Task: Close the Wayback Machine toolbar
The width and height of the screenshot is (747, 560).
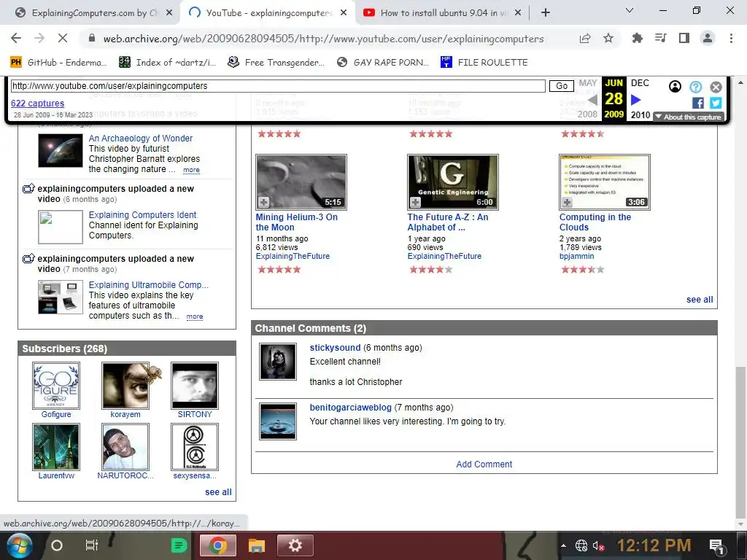Action: click(716, 87)
